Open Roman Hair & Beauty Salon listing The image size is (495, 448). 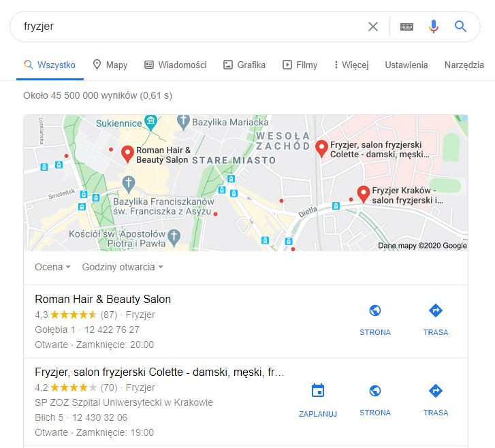coord(103,299)
